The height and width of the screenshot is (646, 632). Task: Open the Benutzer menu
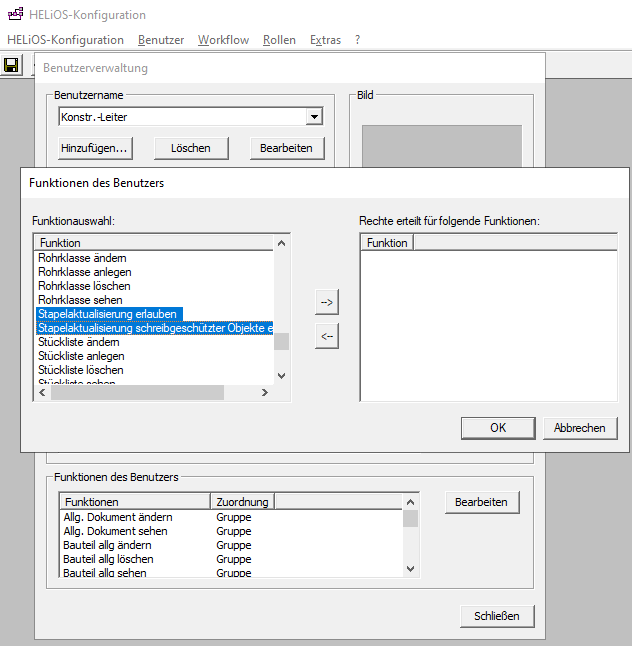(161, 40)
